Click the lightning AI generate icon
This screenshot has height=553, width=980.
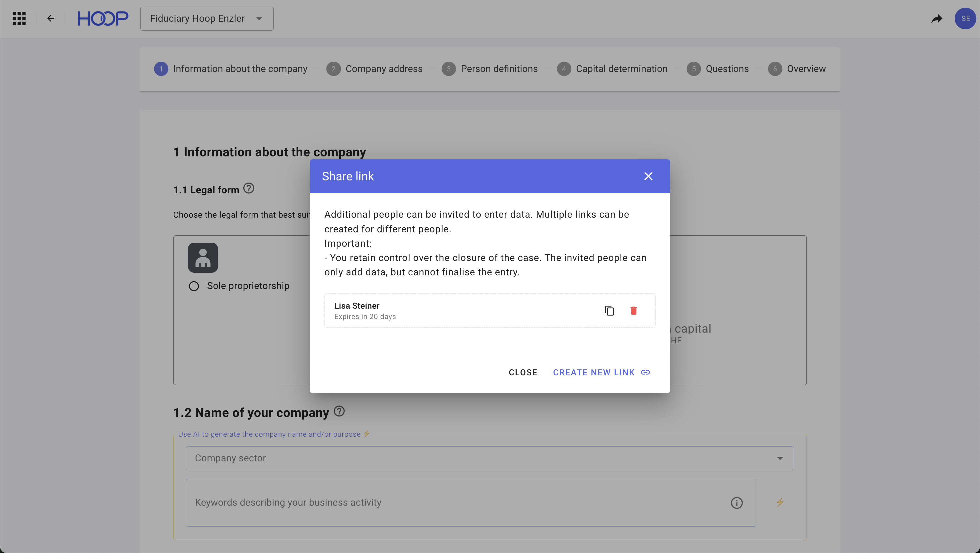[780, 502]
